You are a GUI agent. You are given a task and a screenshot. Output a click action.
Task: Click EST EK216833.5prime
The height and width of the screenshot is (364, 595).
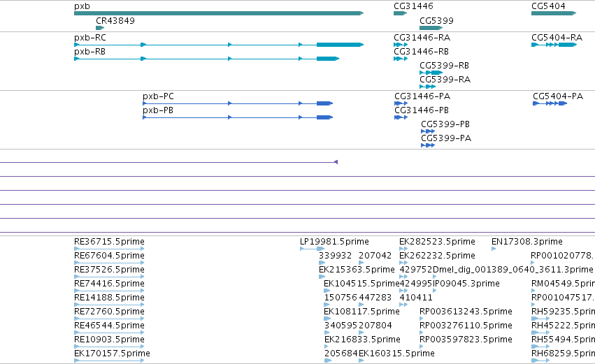[x=362, y=340]
